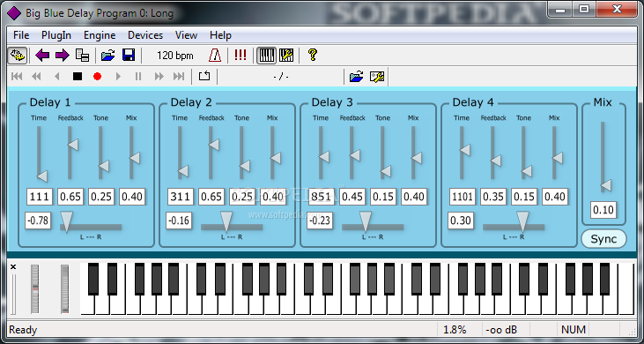644x344 pixels.
Task: Click the pause transport button
Action: [138, 77]
